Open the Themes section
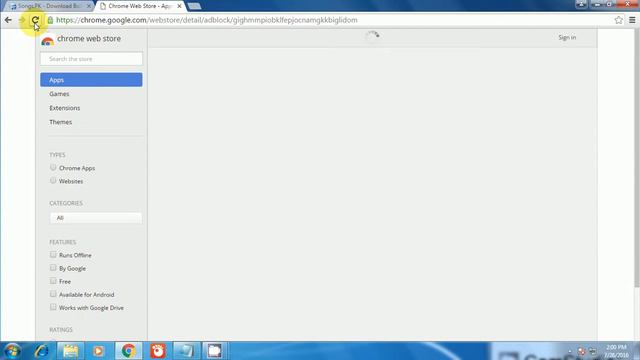Viewport: 640px width, 360px height. pyautogui.click(x=60, y=122)
